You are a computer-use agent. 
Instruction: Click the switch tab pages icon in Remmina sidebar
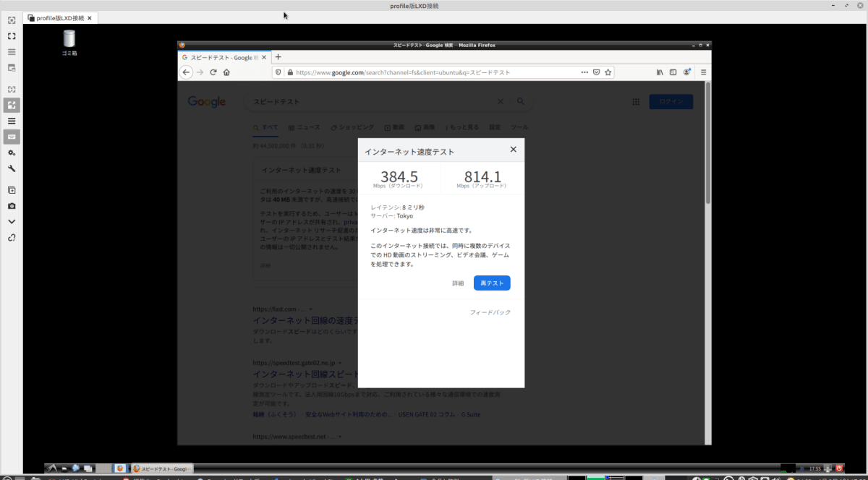click(12, 52)
